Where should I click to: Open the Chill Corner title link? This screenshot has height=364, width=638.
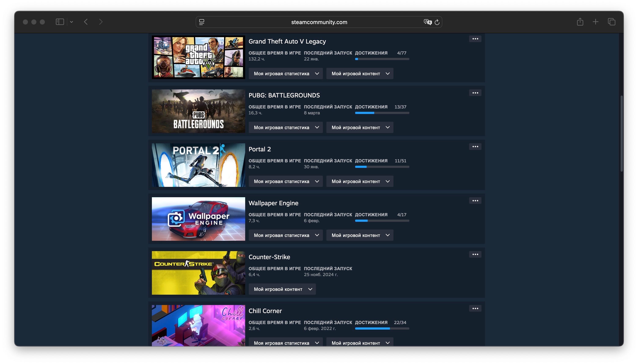tap(265, 311)
